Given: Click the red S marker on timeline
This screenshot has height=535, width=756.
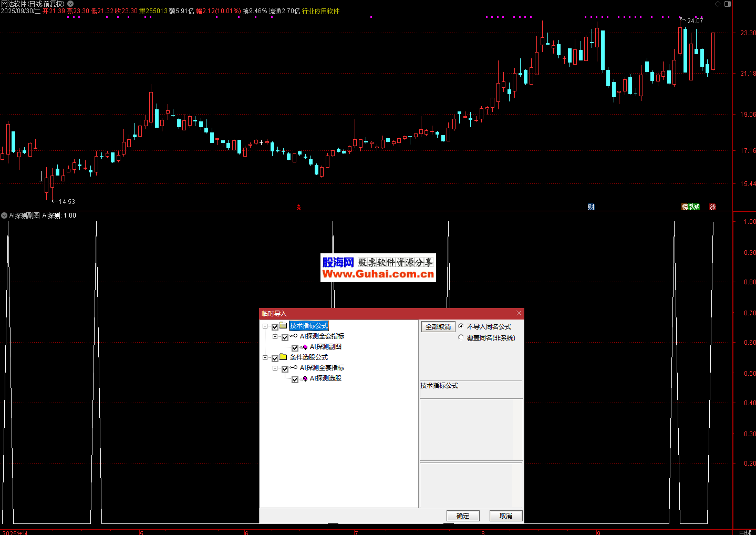Looking at the screenshot, I should click(298, 208).
